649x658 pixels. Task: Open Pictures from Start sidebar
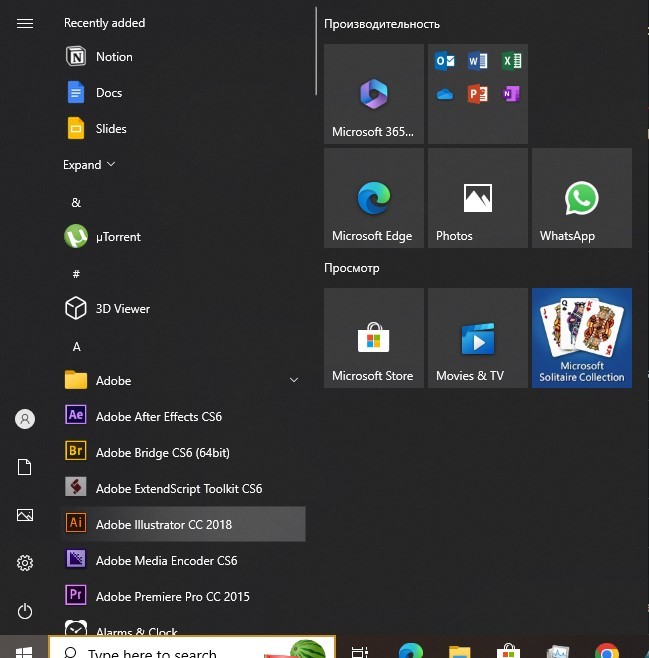coord(25,515)
